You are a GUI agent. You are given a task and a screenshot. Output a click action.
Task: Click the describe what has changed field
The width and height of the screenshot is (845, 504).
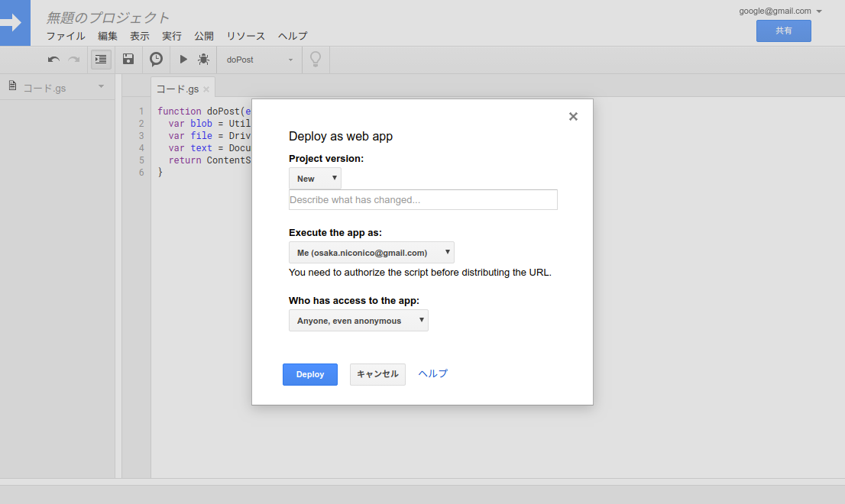(x=422, y=199)
